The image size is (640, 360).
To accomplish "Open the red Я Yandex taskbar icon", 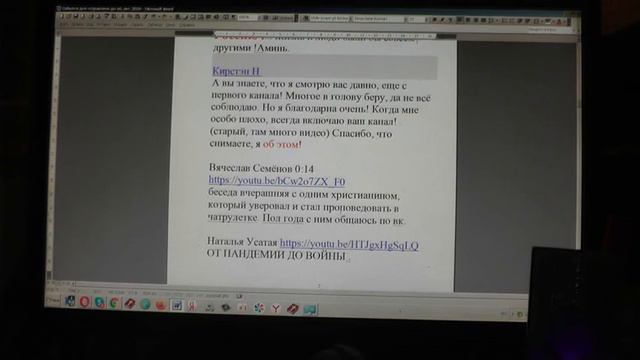I will (192, 306).
